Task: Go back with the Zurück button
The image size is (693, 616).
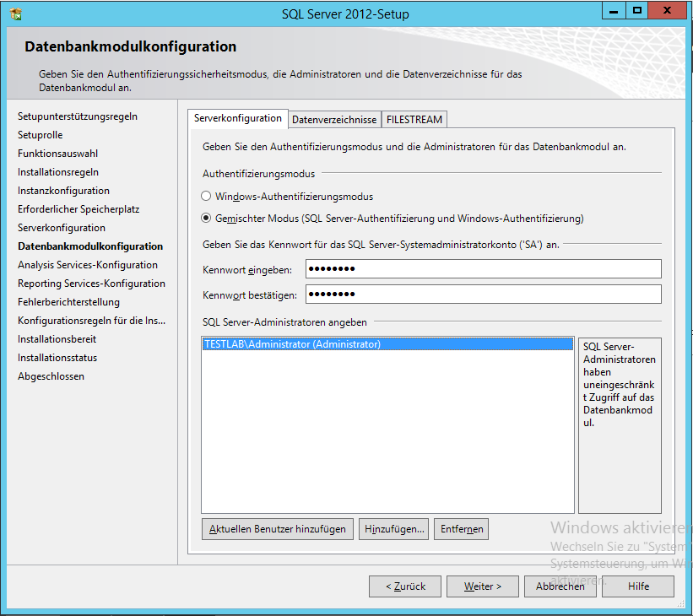Action: [x=405, y=586]
